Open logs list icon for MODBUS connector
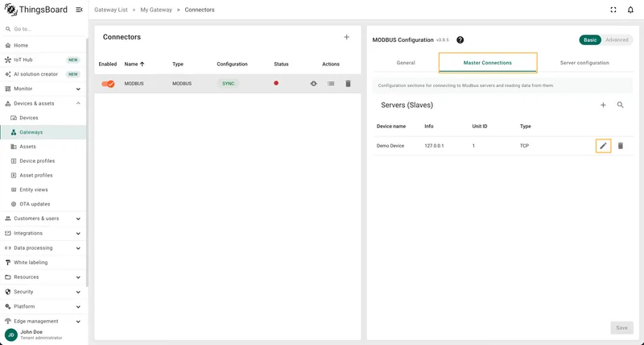This screenshot has height=345, width=644. (x=331, y=84)
